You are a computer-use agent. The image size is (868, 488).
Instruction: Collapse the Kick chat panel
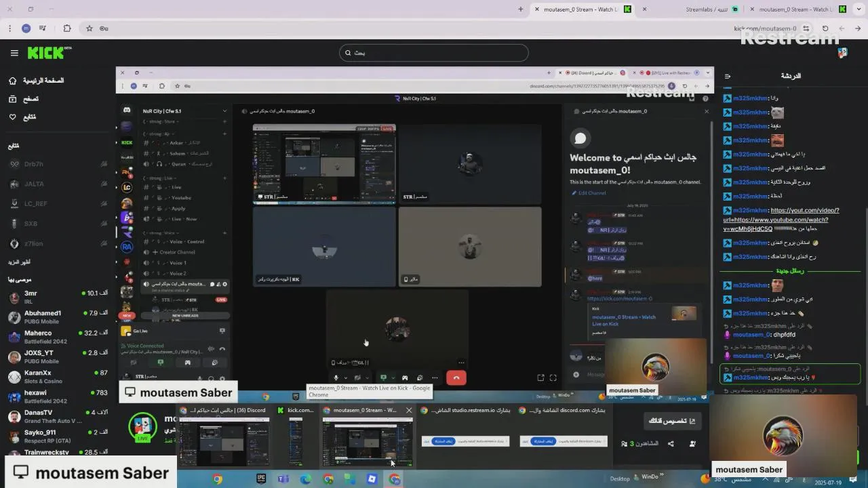(728, 76)
